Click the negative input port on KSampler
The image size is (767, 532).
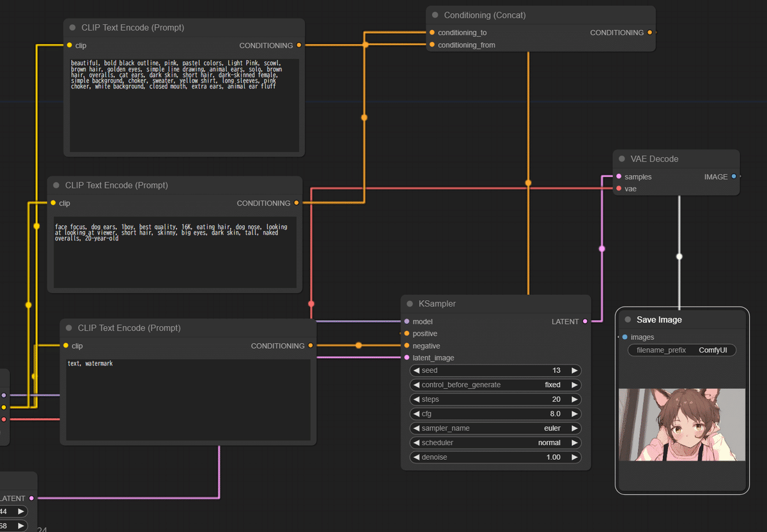tap(407, 346)
